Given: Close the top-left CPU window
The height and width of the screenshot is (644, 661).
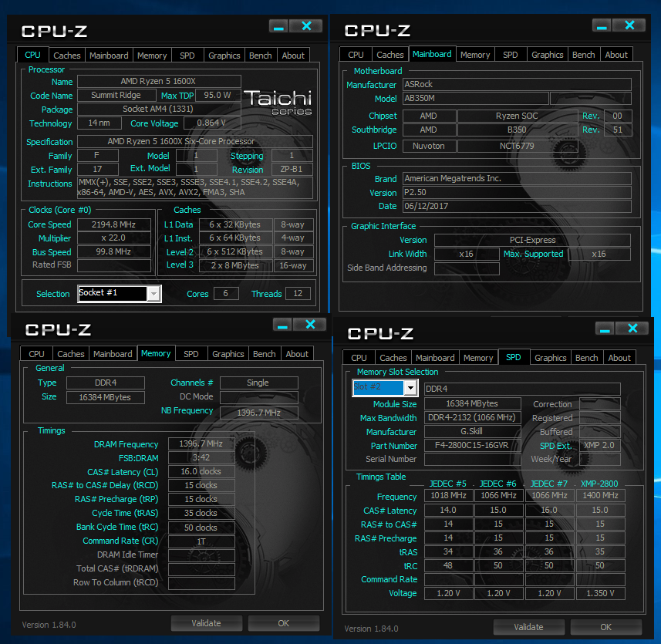Looking at the screenshot, I should click(306, 26).
